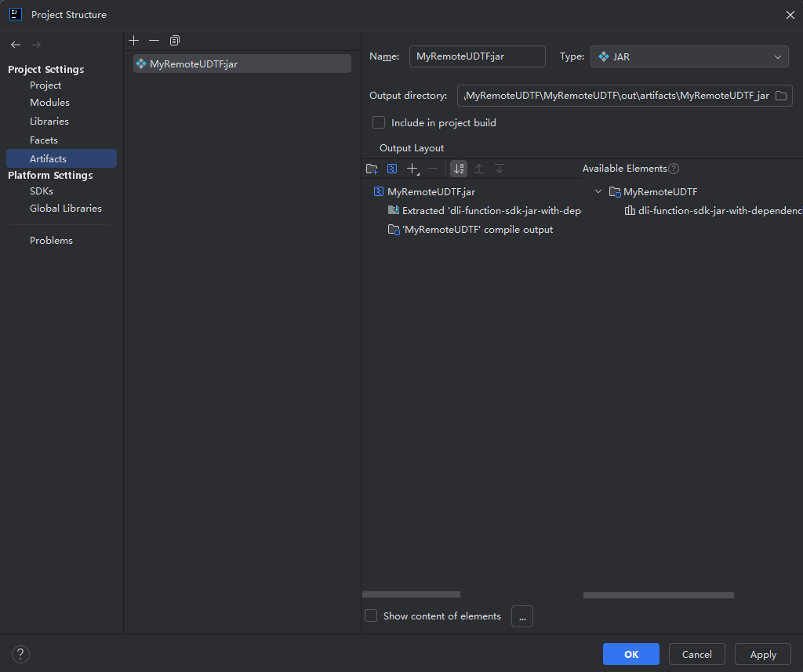Toggle sort elements by names and types

point(459,169)
